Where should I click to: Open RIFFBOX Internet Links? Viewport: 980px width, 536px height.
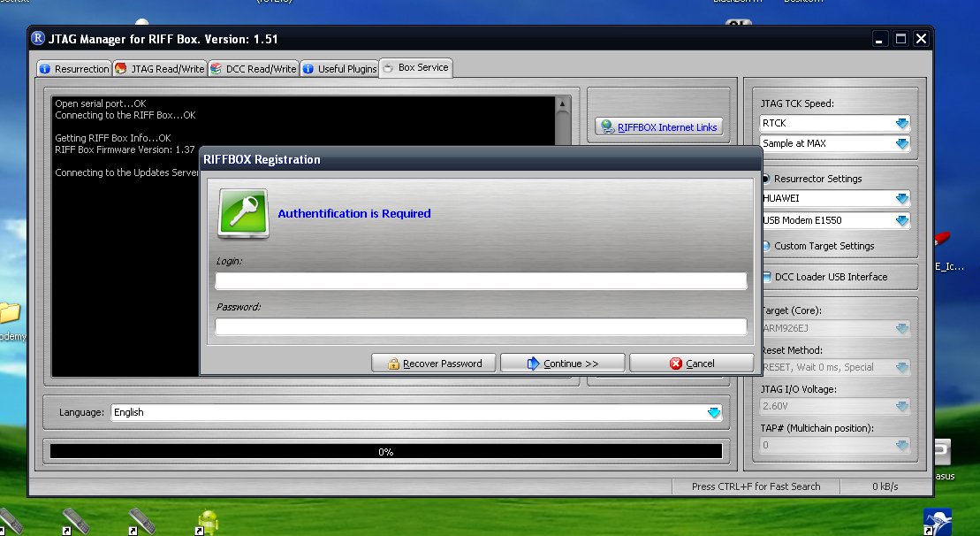658,127
